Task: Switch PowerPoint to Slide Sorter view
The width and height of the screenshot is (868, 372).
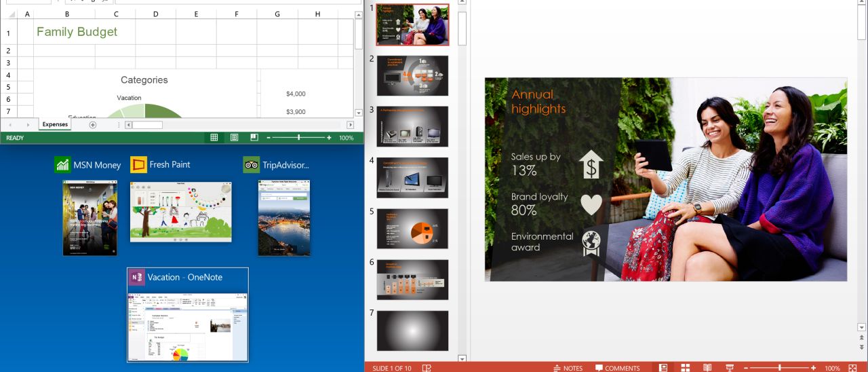Action: [x=686, y=368]
